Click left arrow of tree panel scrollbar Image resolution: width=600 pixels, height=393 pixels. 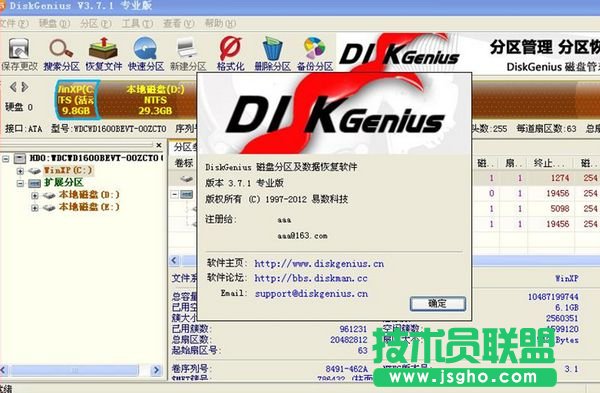pyautogui.click(x=4, y=370)
